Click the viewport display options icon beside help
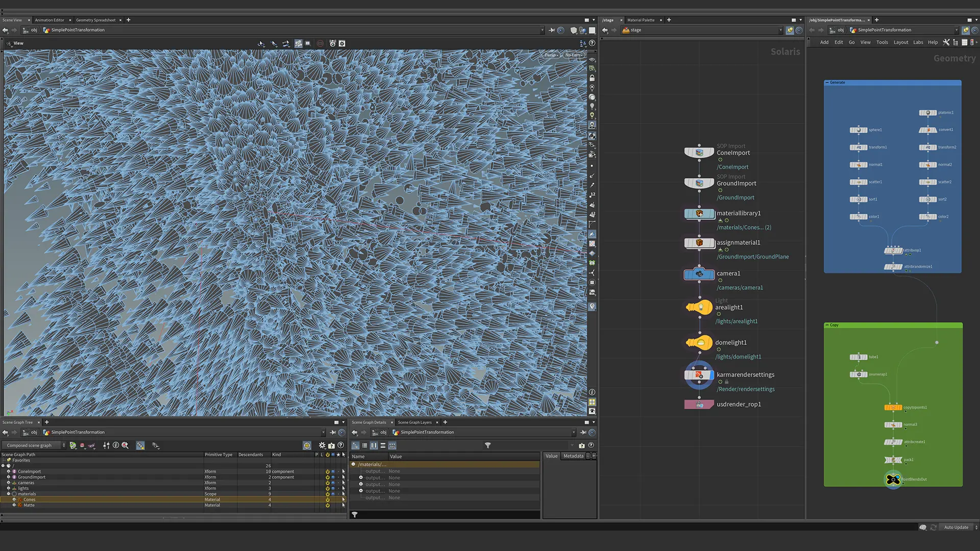 (583, 43)
